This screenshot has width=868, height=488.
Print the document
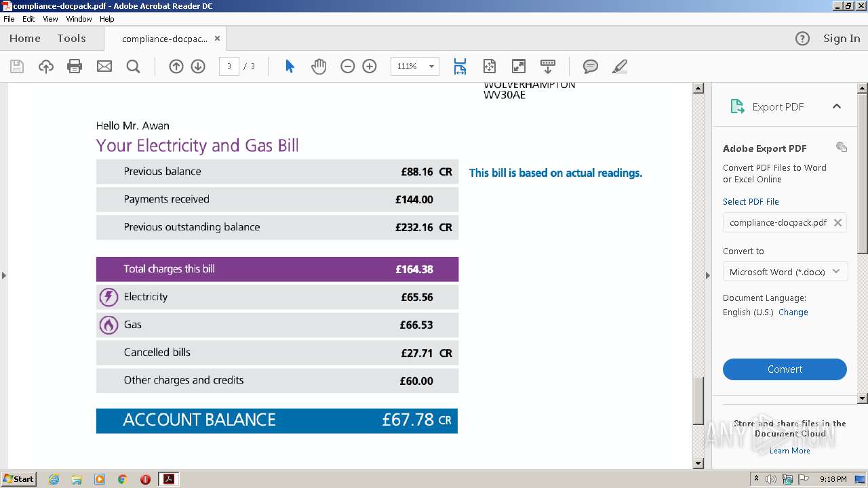tap(75, 66)
